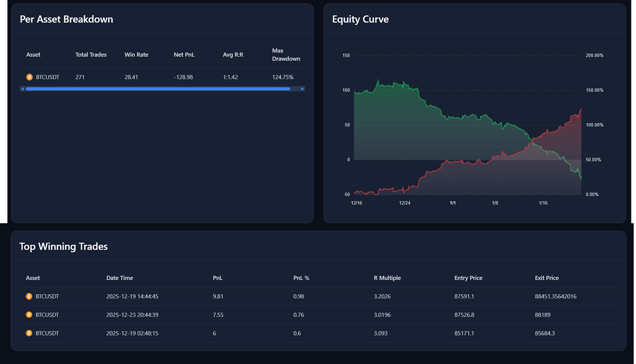Click the Bitcoin icon on the third winning trade
Image resolution: width=636 pixels, height=364 pixels.
(x=29, y=333)
